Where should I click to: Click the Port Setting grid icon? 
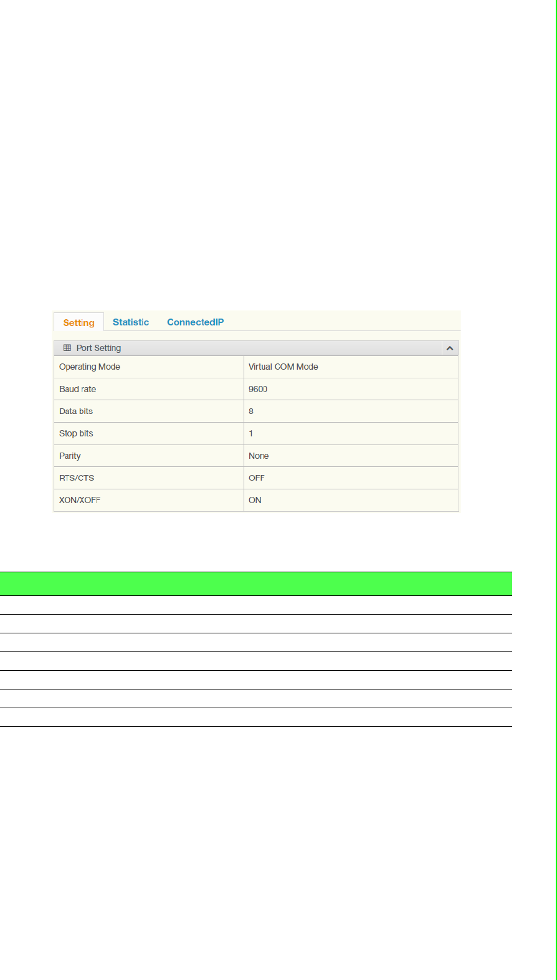tap(67, 348)
